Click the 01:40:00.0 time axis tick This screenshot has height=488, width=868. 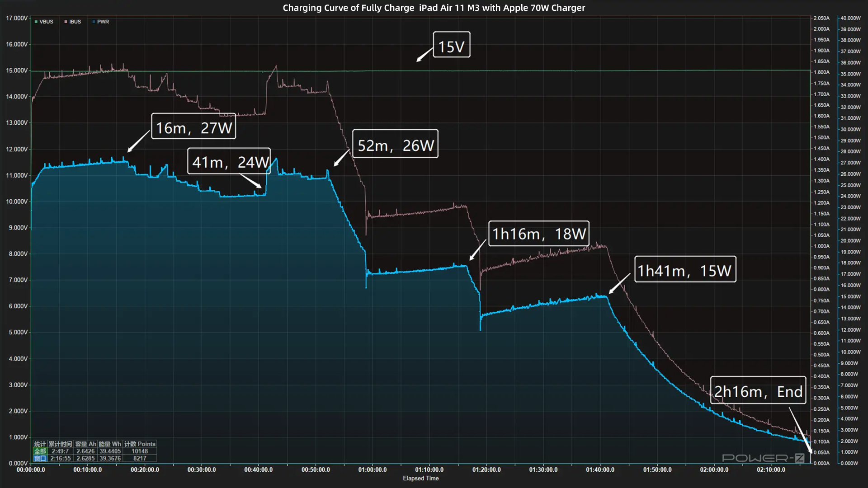click(x=600, y=469)
